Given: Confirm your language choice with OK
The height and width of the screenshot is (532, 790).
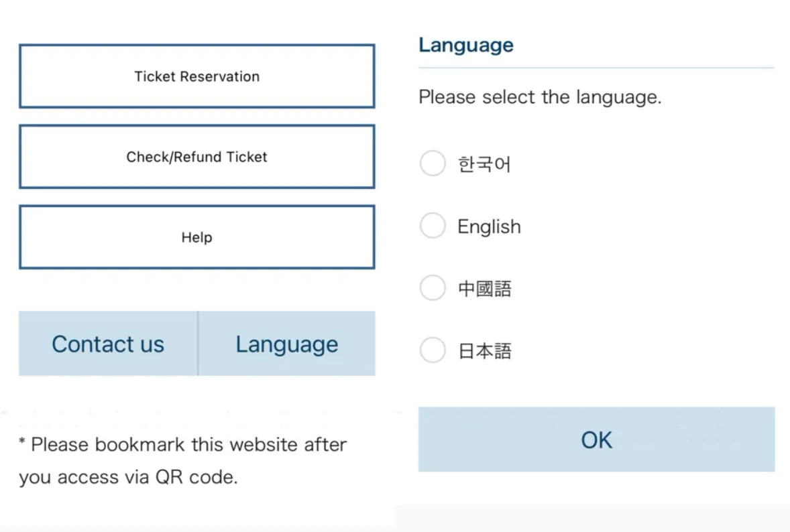Looking at the screenshot, I should [x=594, y=439].
